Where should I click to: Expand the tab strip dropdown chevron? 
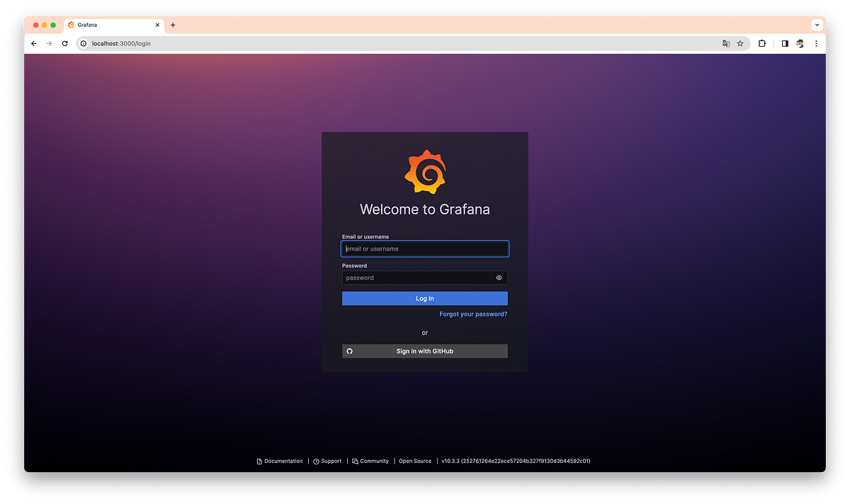pyautogui.click(x=816, y=24)
